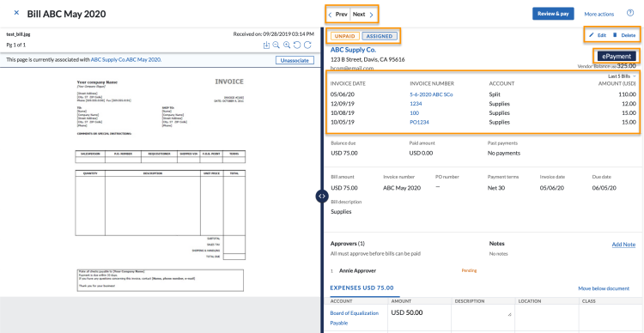644x333 pixels.
Task: Click the panel splitter arrows handle
Action: [321, 197]
